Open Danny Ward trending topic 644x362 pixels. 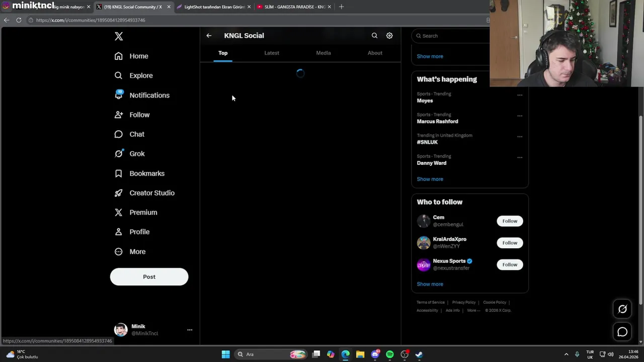(x=431, y=163)
